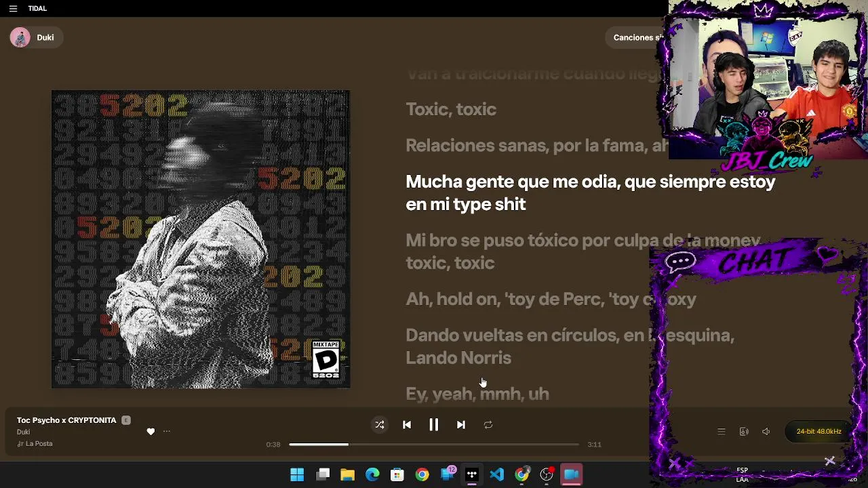Jump to lyric 'Relaciones sanas, por la fama'
Image resolution: width=868 pixels, height=488 pixels.
click(536, 145)
